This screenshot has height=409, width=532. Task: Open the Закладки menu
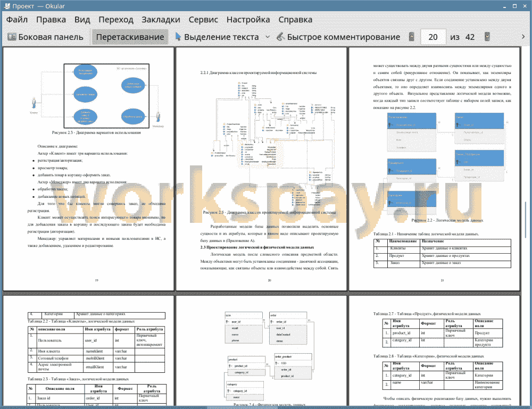pos(161,20)
